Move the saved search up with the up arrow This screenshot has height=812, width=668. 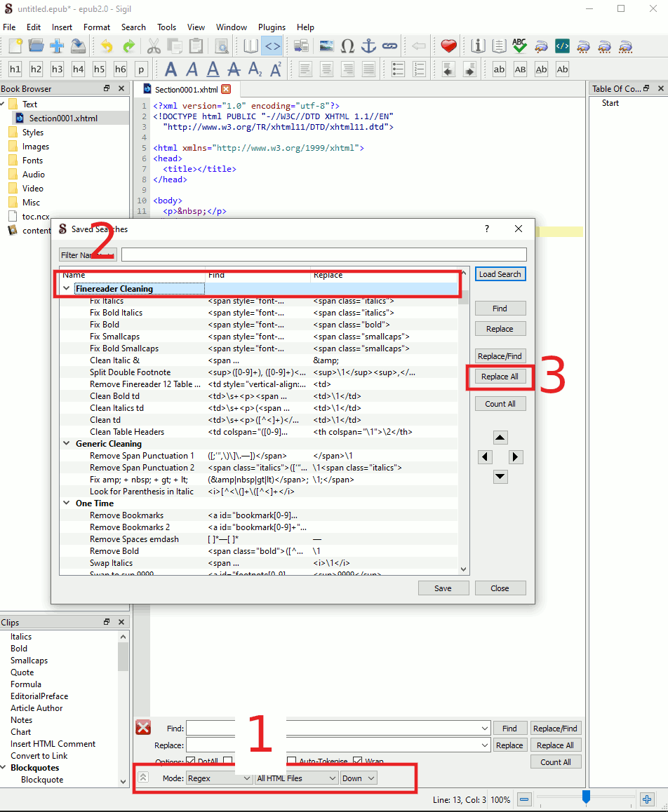pos(500,438)
